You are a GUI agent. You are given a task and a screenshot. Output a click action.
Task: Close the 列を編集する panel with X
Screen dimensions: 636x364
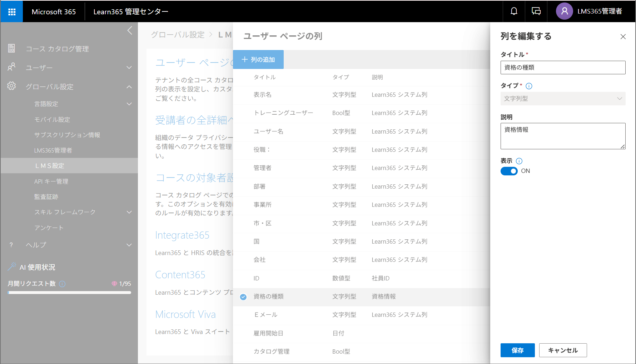click(x=623, y=36)
